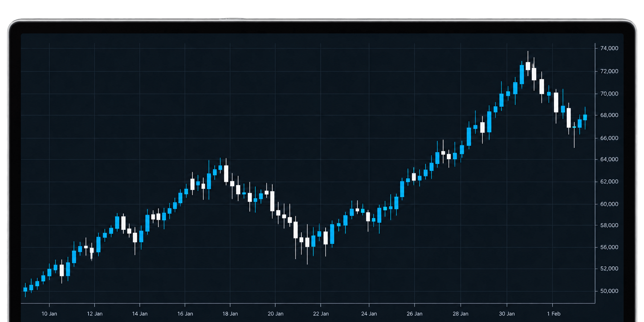The height and width of the screenshot is (322, 644).
Task: Select the "28 Jan" axis label
Action: pyautogui.click(x=461, y=314)
